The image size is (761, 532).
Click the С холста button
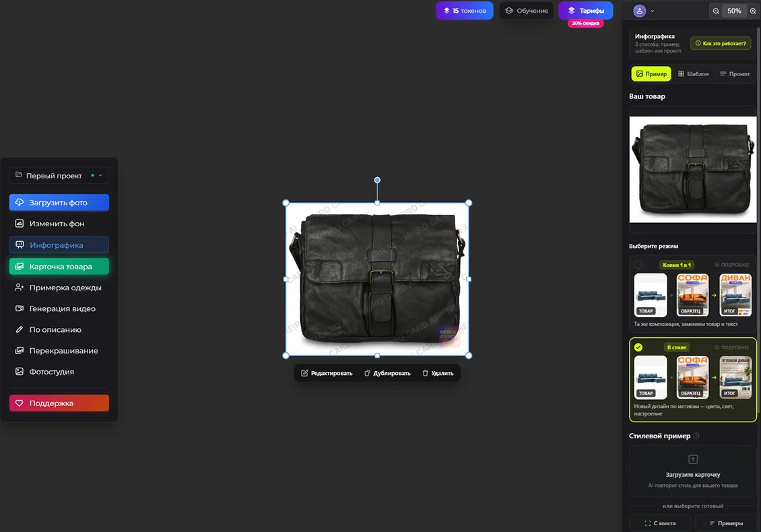tap(660, 523)
